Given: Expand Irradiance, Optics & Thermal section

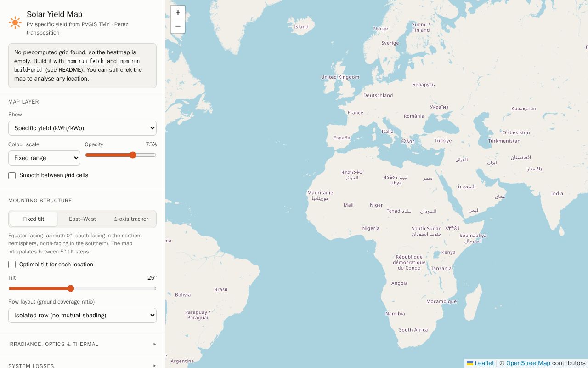Looking at the screenshot, I should click(x=82, y=344).
